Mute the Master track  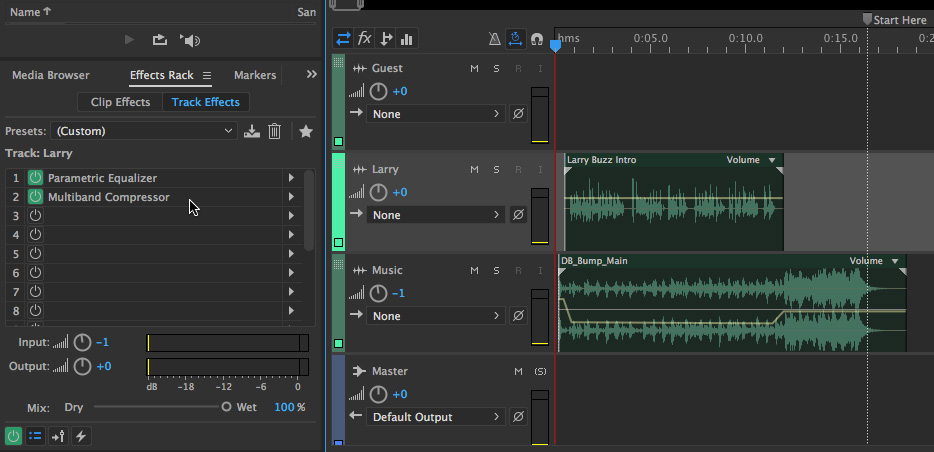coord(518,372)
